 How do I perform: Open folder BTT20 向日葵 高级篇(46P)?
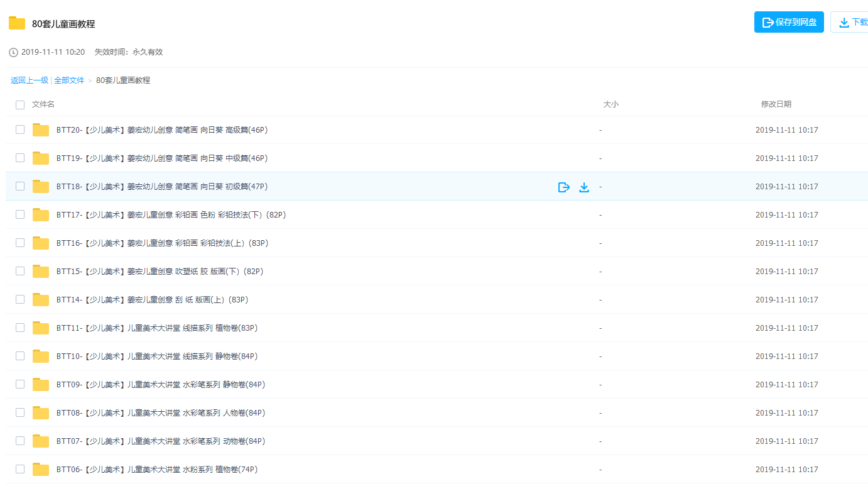click(162, 130)
